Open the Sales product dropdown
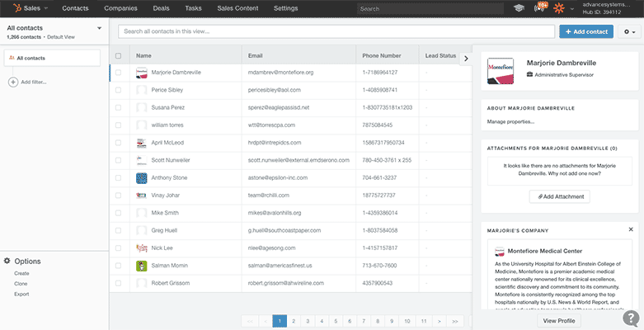 click(x=31, y=8)
